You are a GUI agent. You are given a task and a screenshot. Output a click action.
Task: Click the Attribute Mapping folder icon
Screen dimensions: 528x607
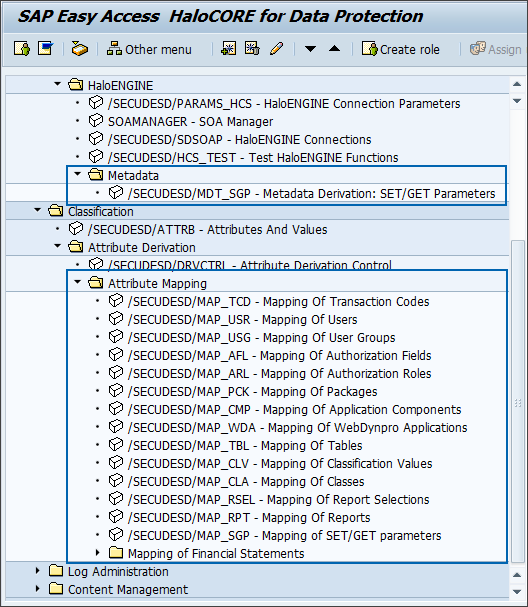pyautogui.click(x=96, y=283)
